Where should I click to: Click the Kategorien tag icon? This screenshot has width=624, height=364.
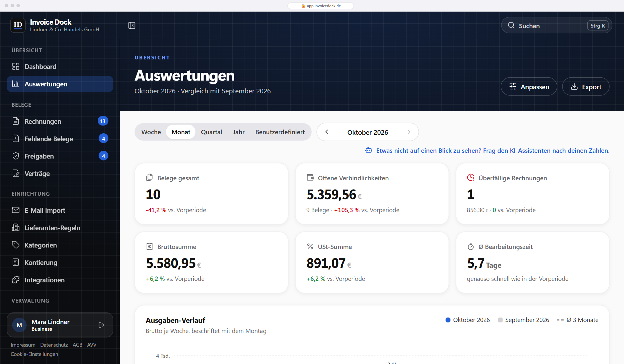click(x=16, y=245)
